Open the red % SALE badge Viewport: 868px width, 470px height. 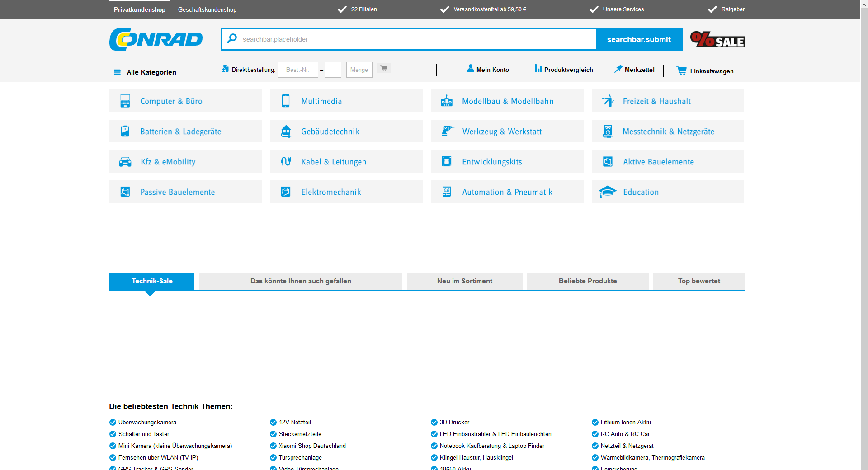tap(717, 39)
